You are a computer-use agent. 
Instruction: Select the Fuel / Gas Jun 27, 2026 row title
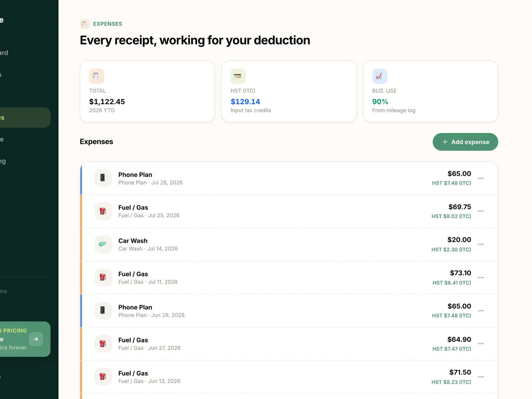coord(133,340)
